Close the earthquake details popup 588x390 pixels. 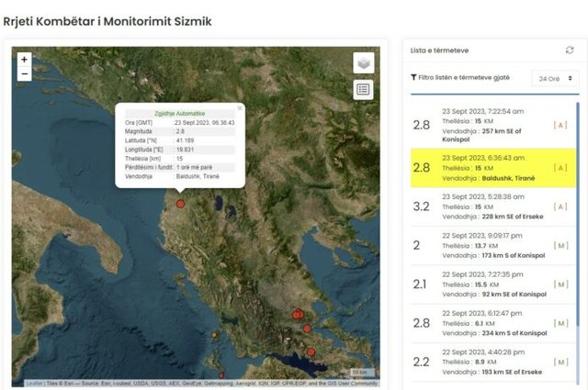point(240,108)
